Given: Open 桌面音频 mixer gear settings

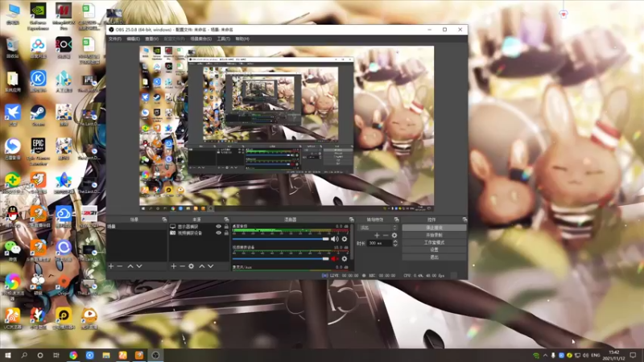Looking at the screenshot, I should 345,239.
